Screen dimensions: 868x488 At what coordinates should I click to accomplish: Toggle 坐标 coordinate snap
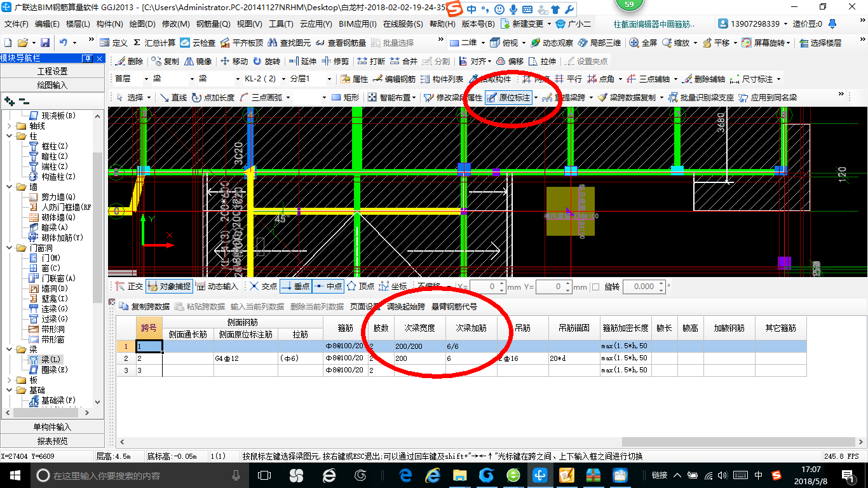click(x=393, y=287)
